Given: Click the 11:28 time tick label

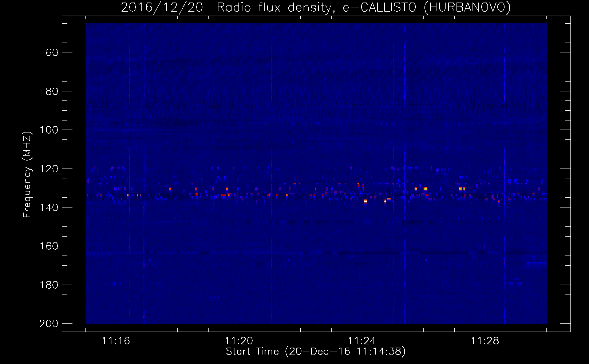Looking at the screenshot, I should 485,341.
